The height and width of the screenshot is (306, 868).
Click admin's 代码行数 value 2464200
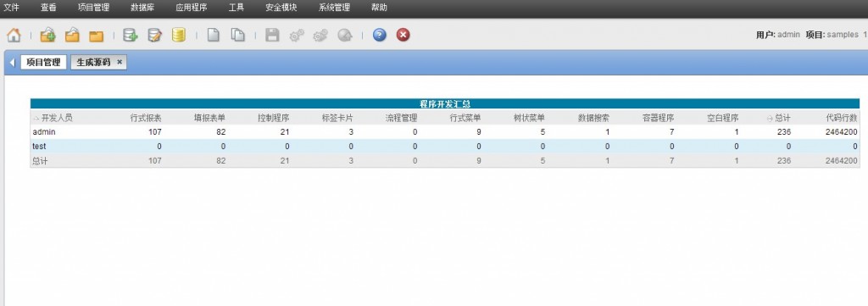tap(842, 131)
